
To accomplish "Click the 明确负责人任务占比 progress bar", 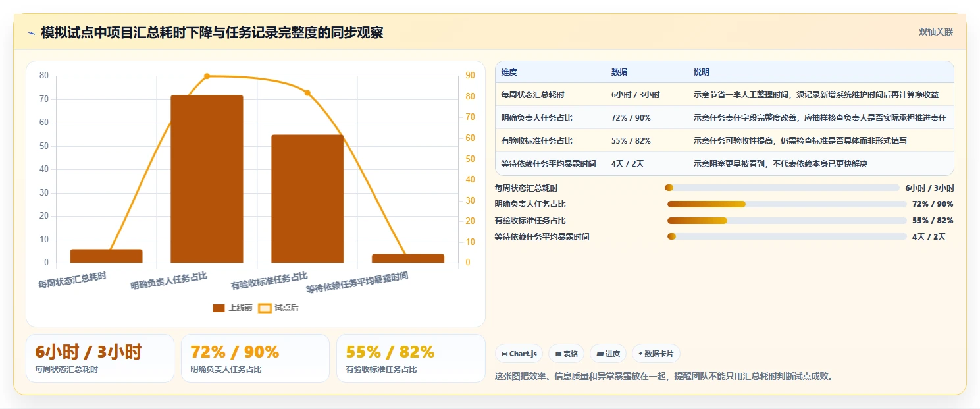I will pos(787,204).
